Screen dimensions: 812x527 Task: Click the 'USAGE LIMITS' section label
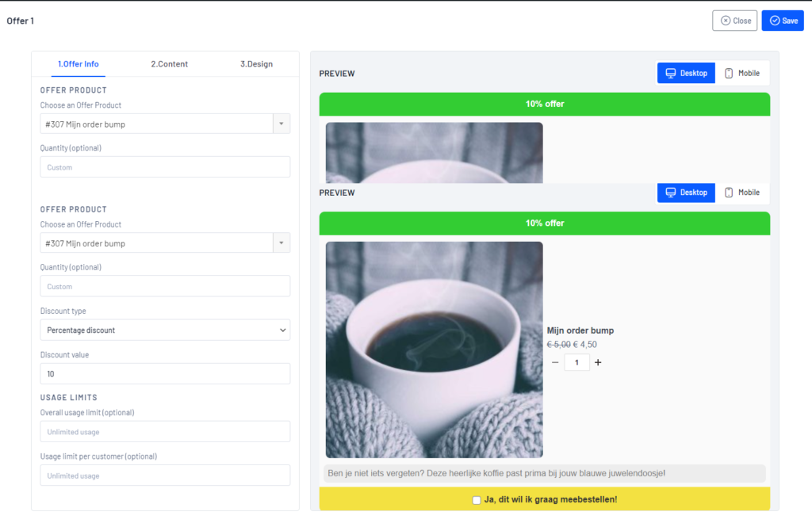(69, 398)
